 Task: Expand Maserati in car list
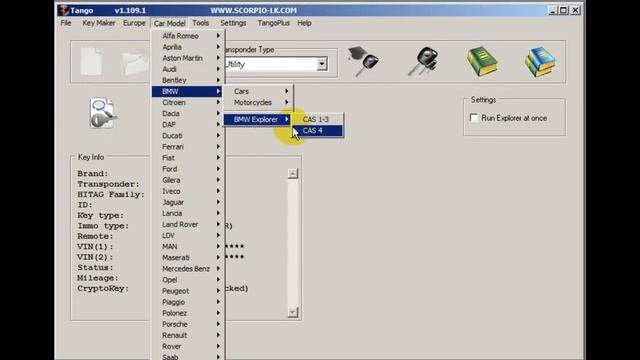click(x=188, y=258)
